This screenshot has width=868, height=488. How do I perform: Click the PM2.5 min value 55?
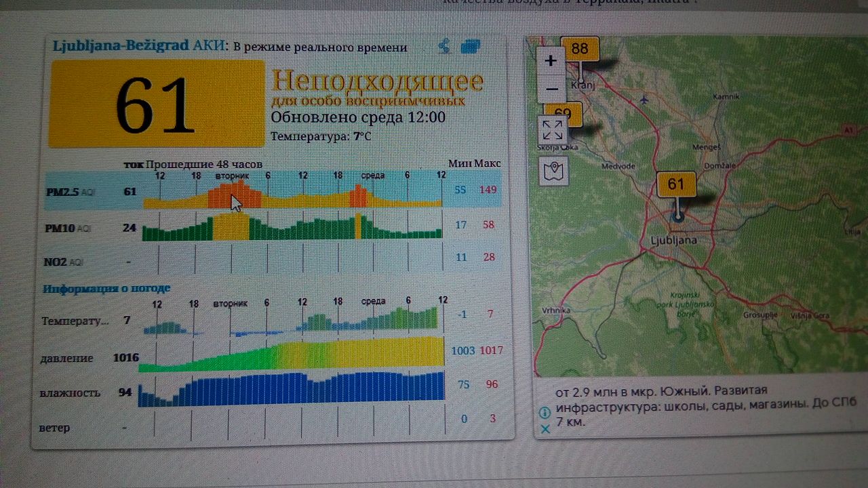460,190
